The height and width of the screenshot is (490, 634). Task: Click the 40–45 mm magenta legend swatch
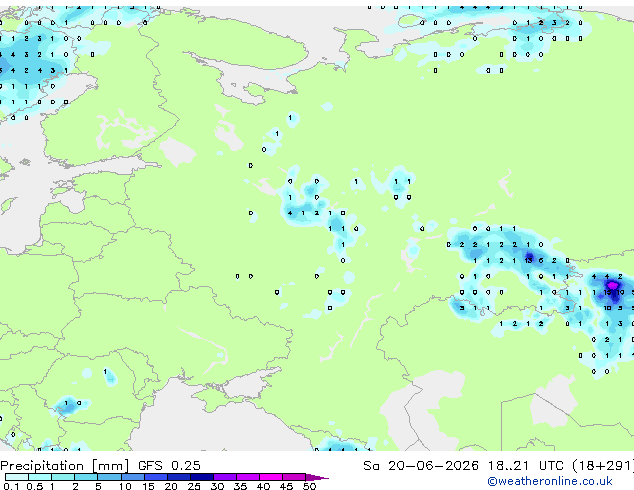point(271,477)
